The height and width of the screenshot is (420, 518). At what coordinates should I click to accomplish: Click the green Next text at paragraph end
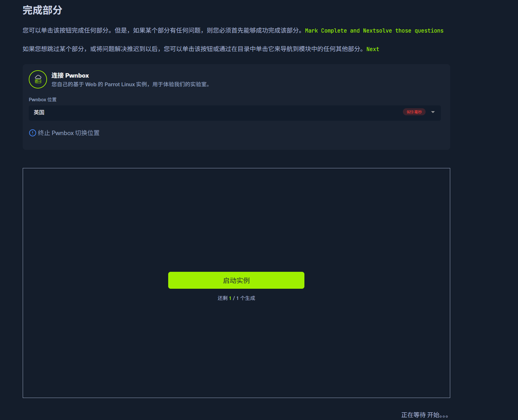(x=373, y=49)
